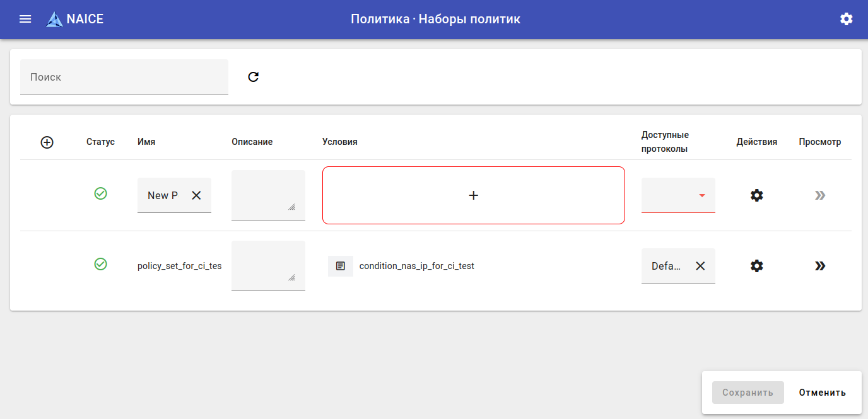Add a condition with the plus box

click(x=474, y=195)
